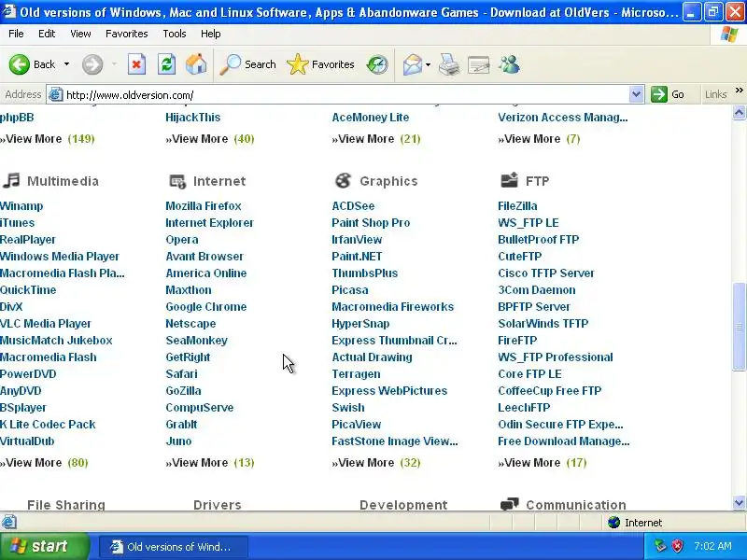
Task: Open the Netscape link
Action: (x=190, y=324)
